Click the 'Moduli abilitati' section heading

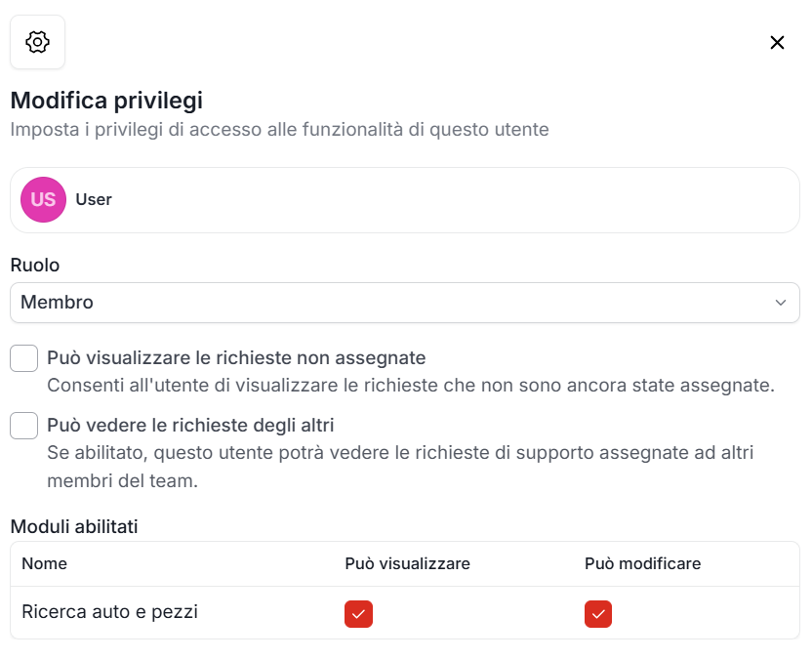(x=74, y=526)
